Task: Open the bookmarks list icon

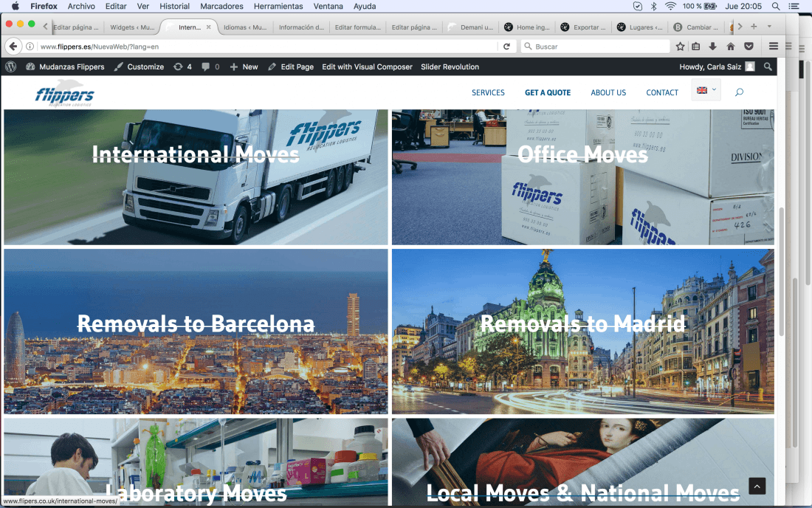Action: [696, 46]
